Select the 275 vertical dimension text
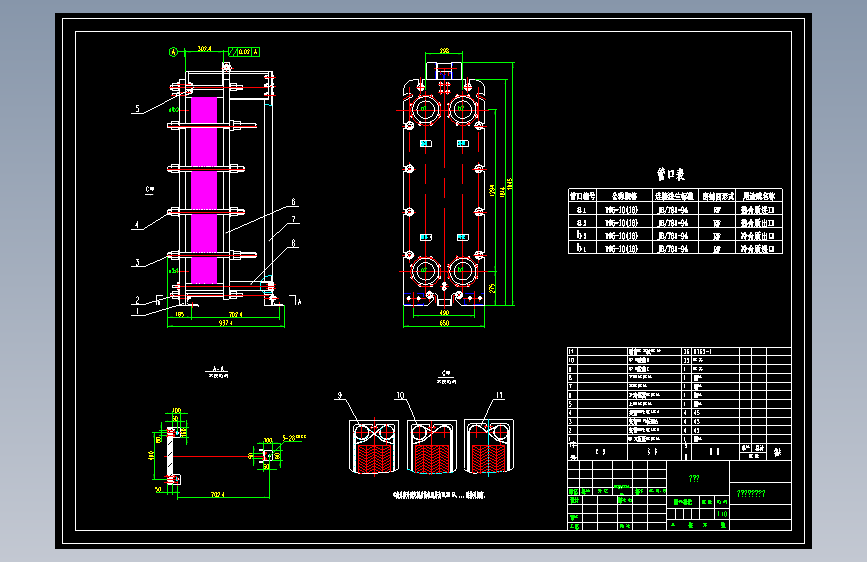Screen dimensions: 867x562 pos(492,288)
